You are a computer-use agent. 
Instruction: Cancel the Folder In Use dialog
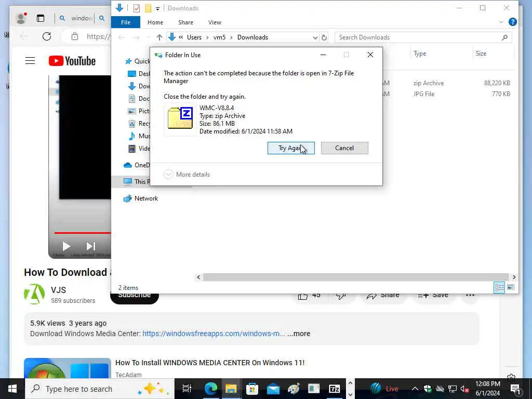click(x=344, y=148)
